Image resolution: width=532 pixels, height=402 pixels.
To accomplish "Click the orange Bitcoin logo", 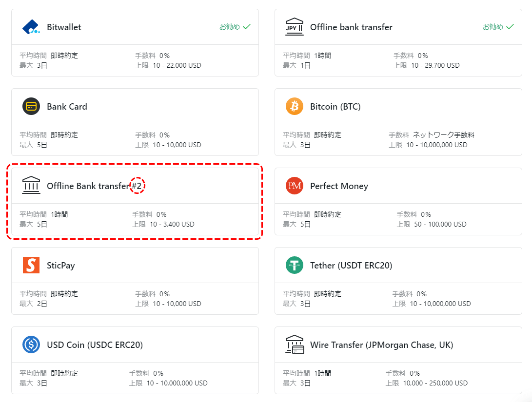I will click(294, 106).
